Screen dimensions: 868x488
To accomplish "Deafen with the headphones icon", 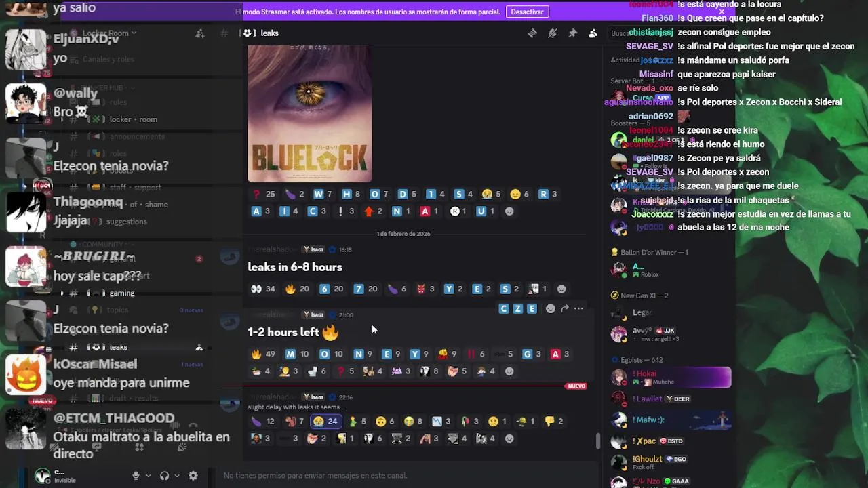I will (164, 476).
